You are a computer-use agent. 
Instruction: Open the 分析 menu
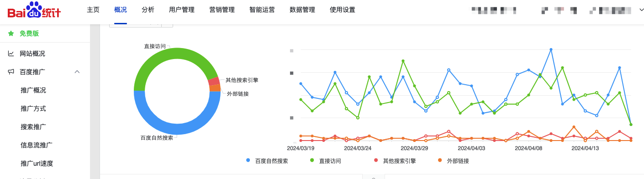click(x=148, y=10)
